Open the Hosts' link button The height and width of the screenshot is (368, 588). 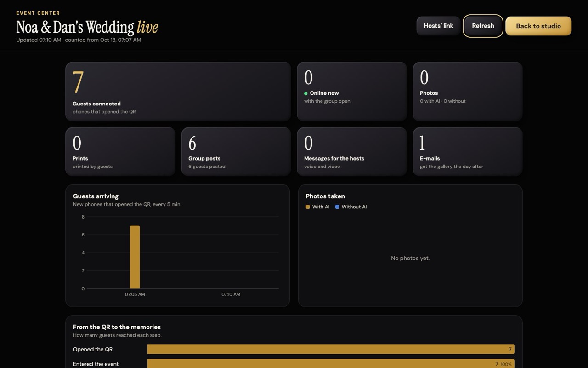pos(438,26)
